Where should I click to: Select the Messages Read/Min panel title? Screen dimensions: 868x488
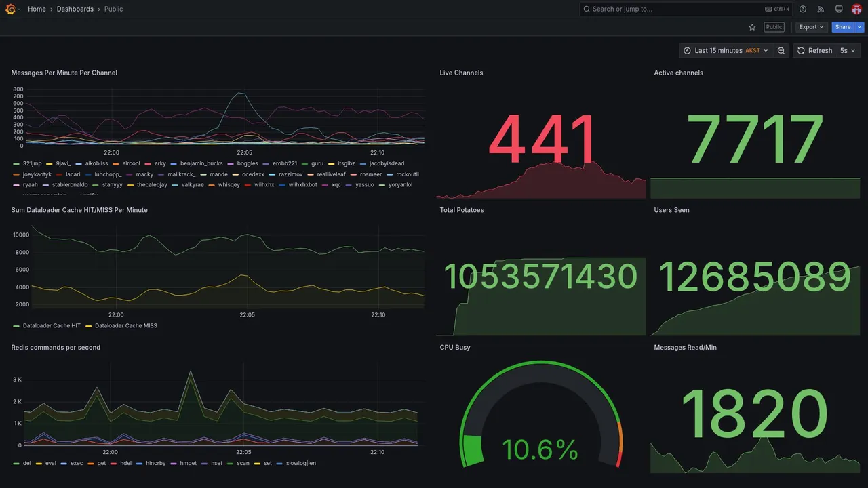tap(685, 348)
